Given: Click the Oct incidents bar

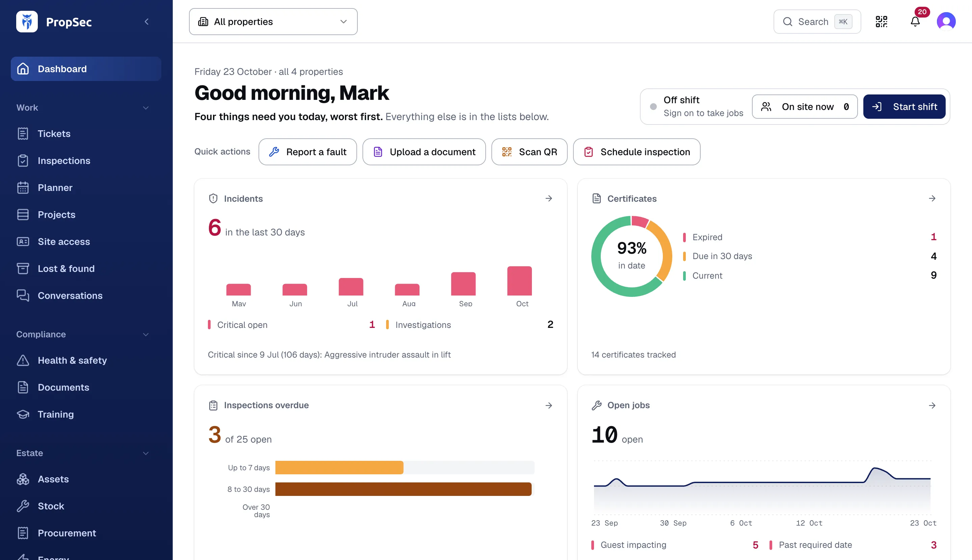Looking at the screenshot, I should (x=519, y=281).
